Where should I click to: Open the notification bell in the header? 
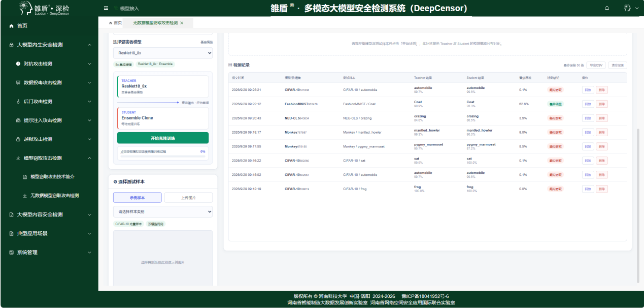[607, 8]
